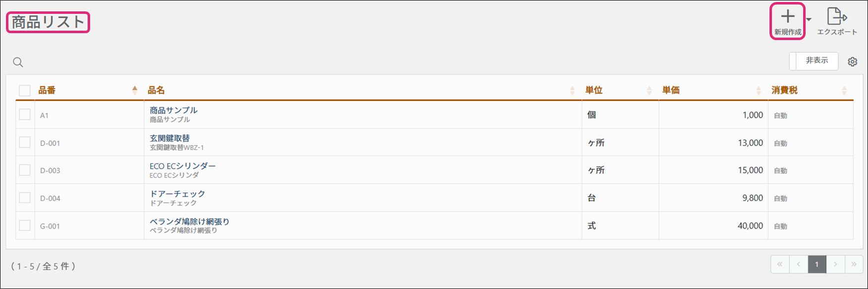The width and height of the screenshot is (868, 289).
Task: Sort by 消費税 column arrow
Action: pyautogui.click(x=844, y=91)
